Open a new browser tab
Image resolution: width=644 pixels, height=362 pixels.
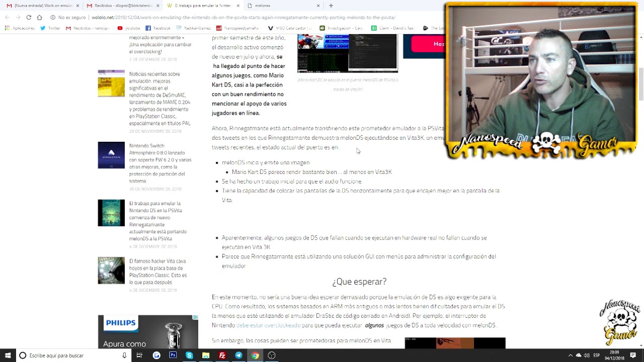click(331, 6)
